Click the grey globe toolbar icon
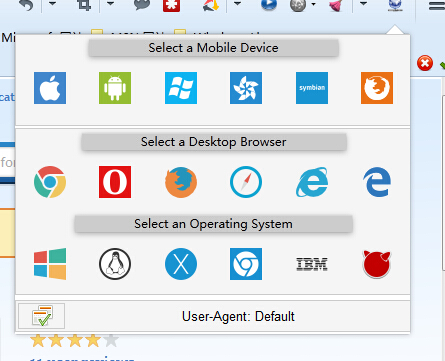This screenshot has width=445, height=361. [x=298, y=5]
